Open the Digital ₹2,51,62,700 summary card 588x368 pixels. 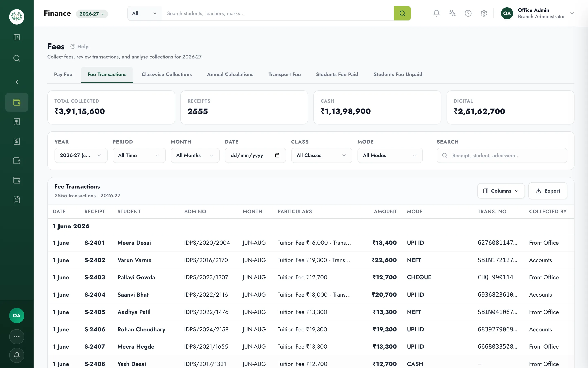pos(510,107)
